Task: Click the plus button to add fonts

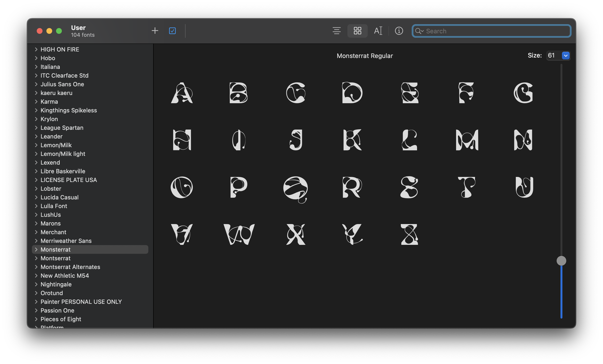Action: coord(155,31)
